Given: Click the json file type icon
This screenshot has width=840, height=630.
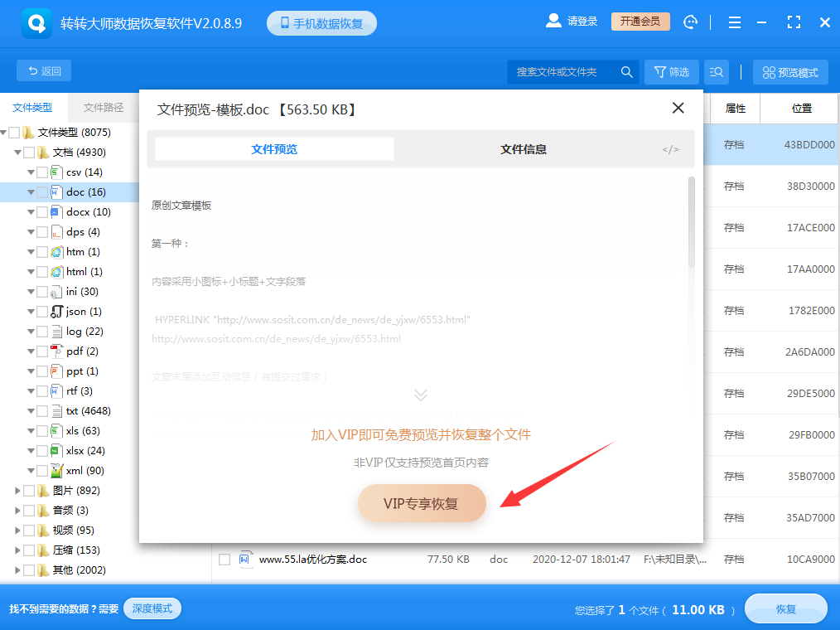Looking at the screenshot, I should pos(56,312).
